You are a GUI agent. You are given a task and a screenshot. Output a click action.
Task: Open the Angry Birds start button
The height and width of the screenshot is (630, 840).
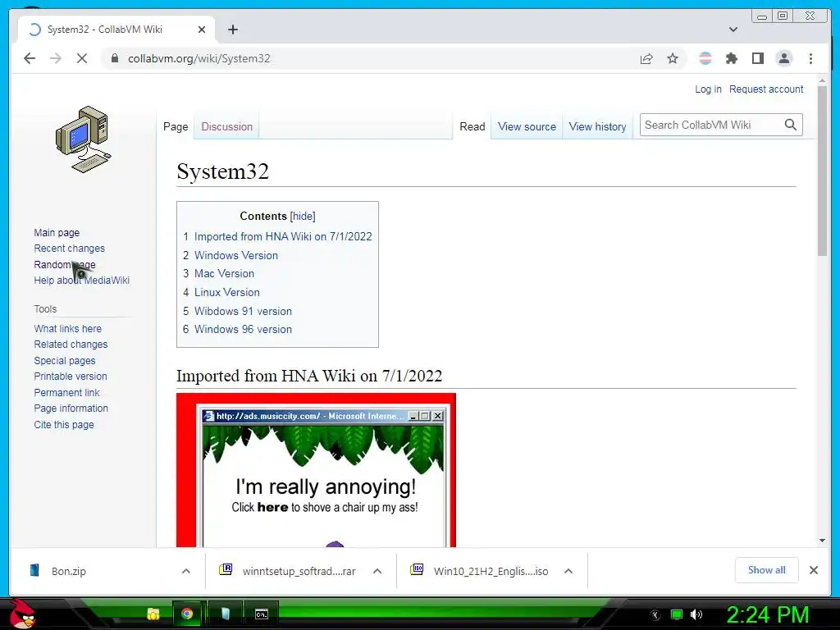(x=23, y=614)
